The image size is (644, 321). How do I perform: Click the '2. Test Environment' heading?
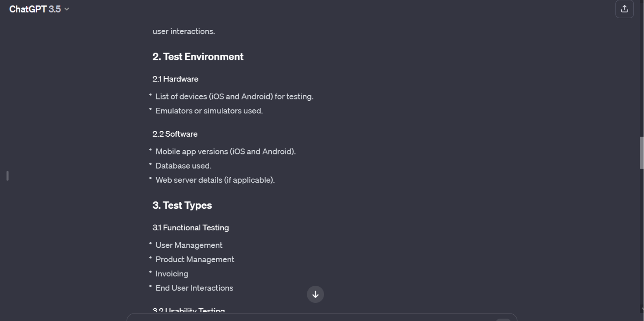(x=198, y=57)
